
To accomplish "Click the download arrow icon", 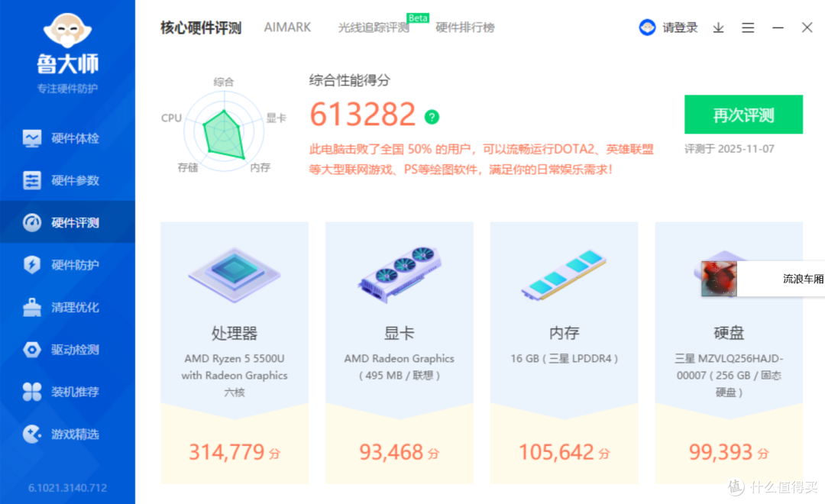I will pos(718,28).
